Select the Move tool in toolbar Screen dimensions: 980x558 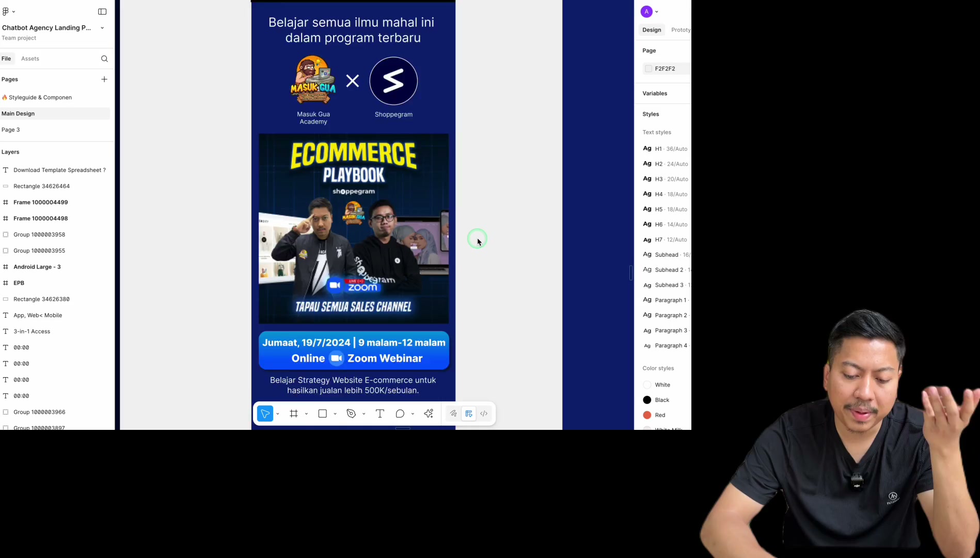265,414
